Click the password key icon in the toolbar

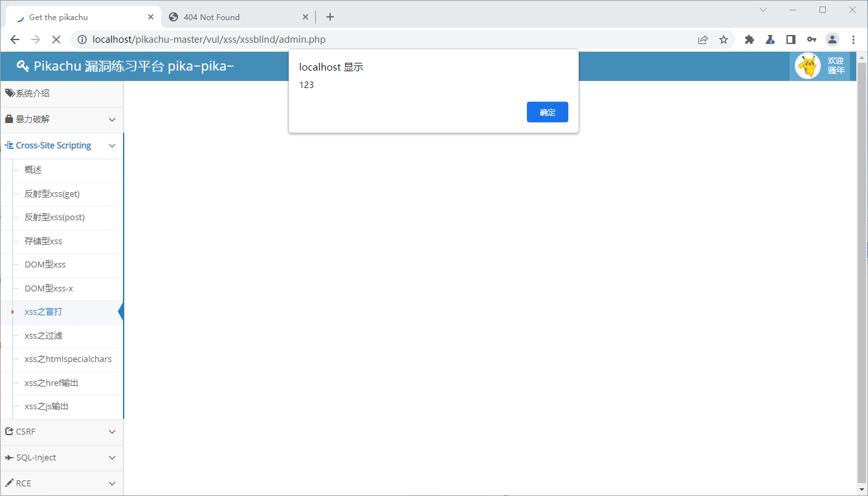(x=811, y=39)
